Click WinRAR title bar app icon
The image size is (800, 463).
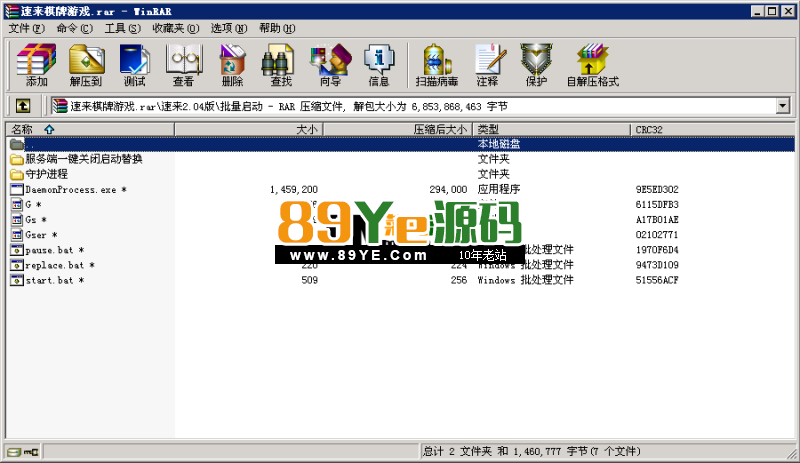[x=12, y=11]
